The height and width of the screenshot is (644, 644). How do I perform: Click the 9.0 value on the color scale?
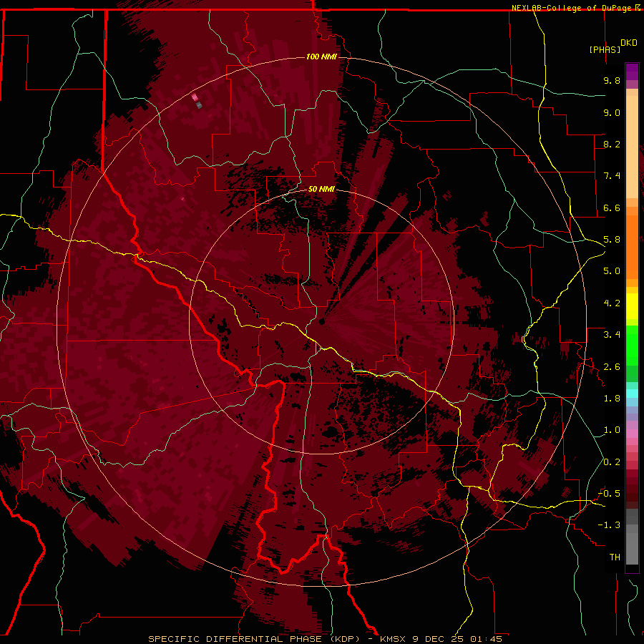pyautogui.click(x=612, y=112)
